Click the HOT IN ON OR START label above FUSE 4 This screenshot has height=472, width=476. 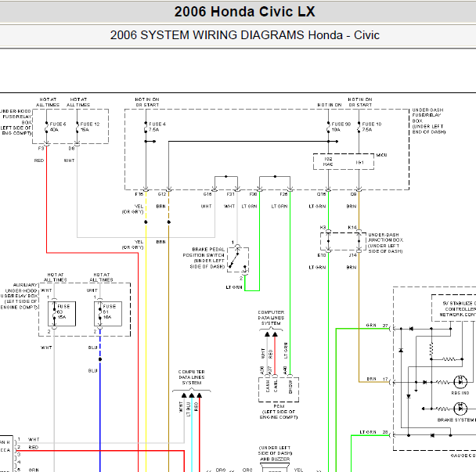tap(147, 102)
